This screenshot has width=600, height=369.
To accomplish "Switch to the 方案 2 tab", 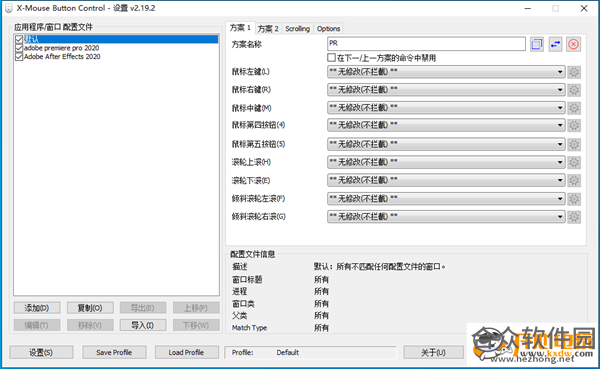I will 268,29.
